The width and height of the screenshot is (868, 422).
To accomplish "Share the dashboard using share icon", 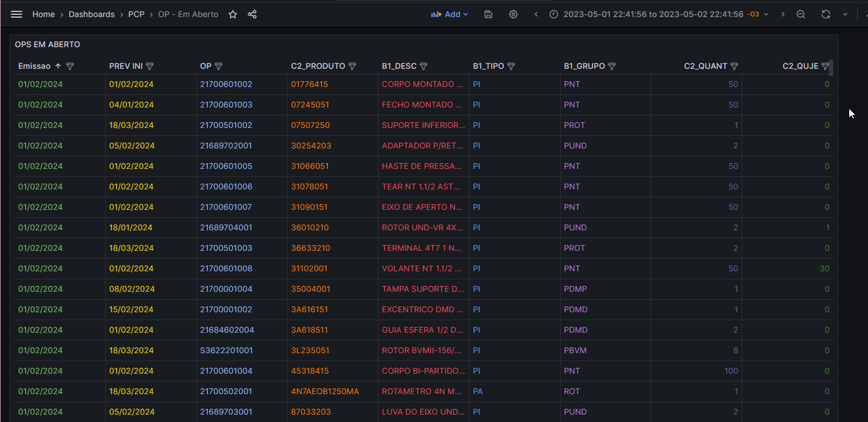I will pos(252,14).
